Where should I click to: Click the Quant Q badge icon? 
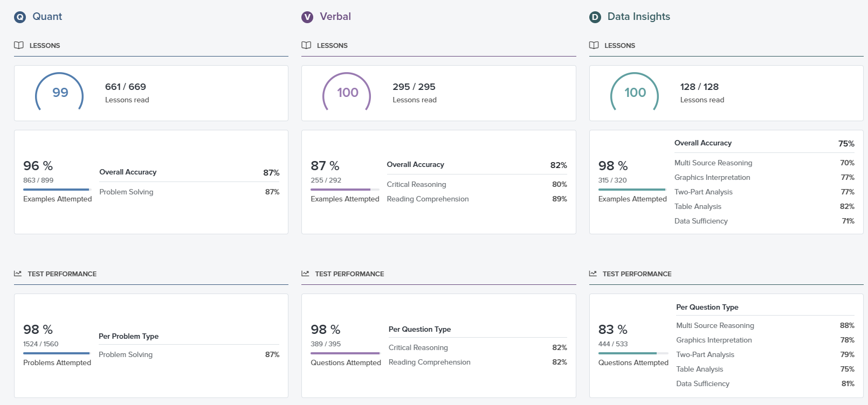(20, 17)
